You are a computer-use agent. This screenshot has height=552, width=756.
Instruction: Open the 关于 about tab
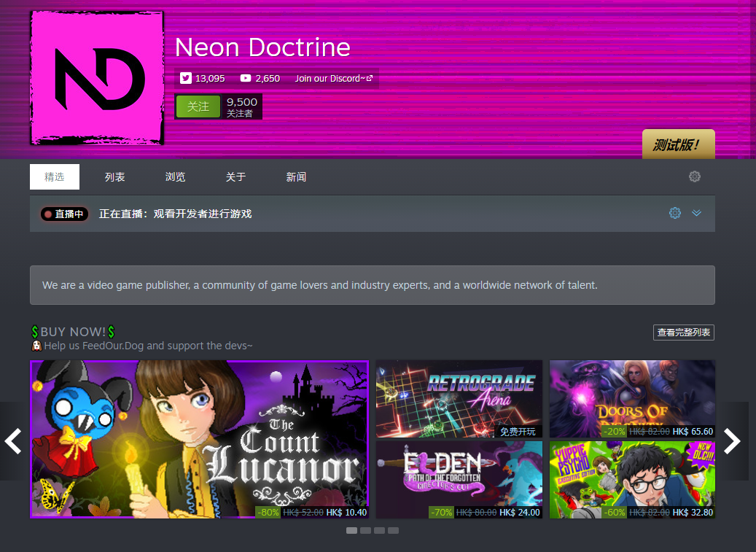click(235, 177)
